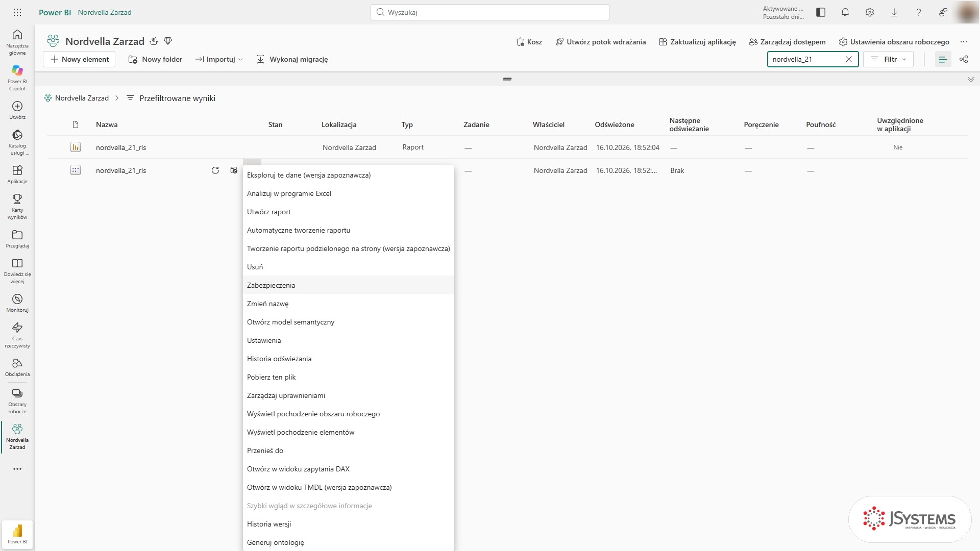Open Power BI Copilot in sidebar

click(x=17, y=78)
